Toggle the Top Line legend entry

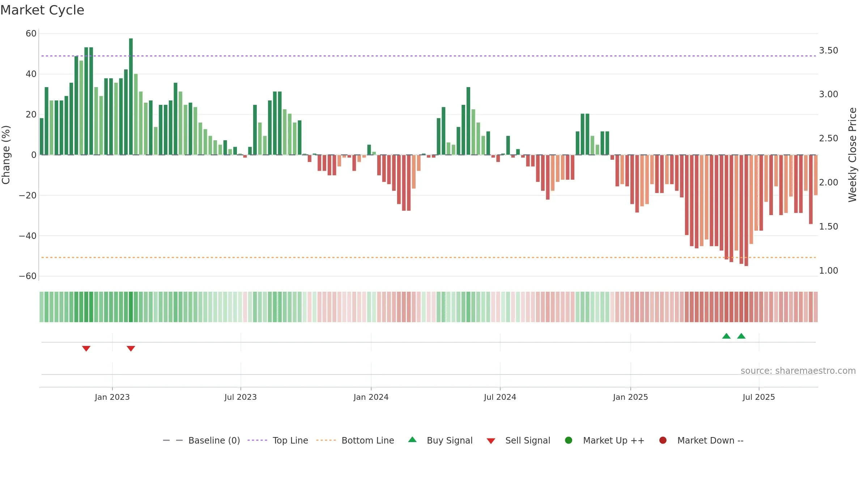278,440
